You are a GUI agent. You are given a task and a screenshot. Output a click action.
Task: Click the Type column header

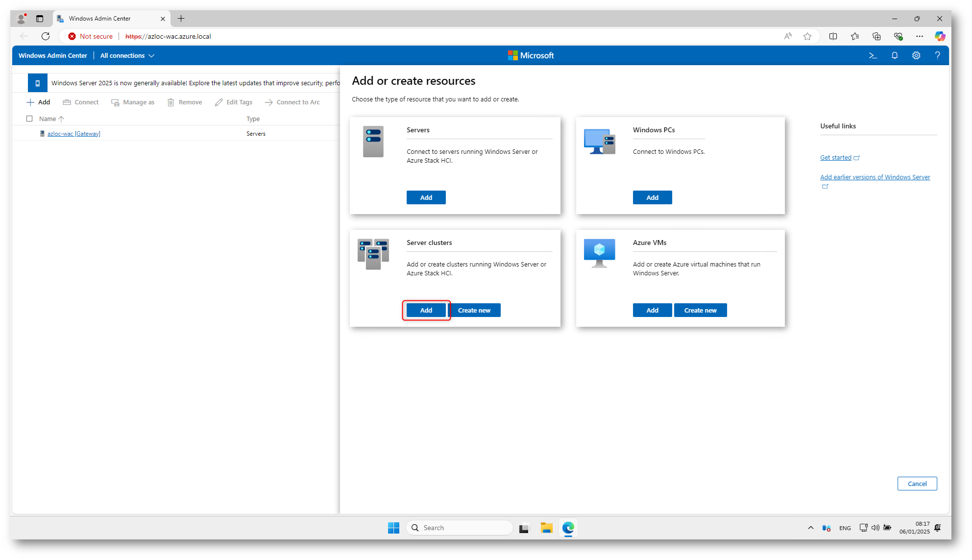pyautogui.click(x=253, y=119)
